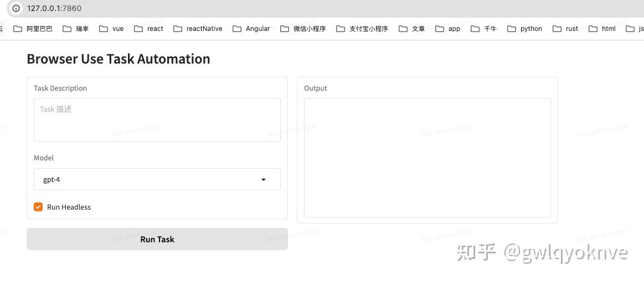Screen dimensions: 644x281
Task: Open the app bookmark folder
Action: coord(447,29)
